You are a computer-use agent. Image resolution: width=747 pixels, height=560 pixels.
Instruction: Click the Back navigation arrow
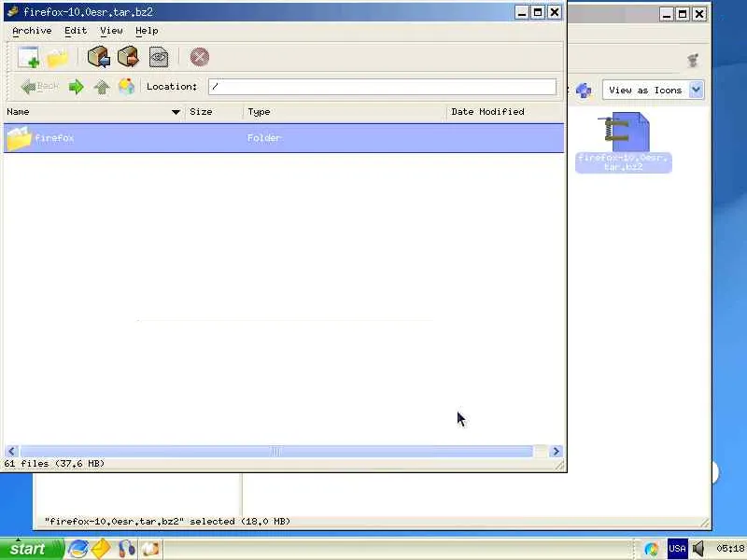pyautogui.click(x=39, y=87)
